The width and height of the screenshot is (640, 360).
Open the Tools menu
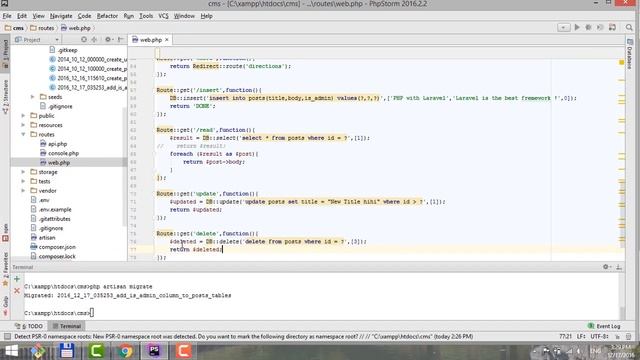(x=146, y=16)
